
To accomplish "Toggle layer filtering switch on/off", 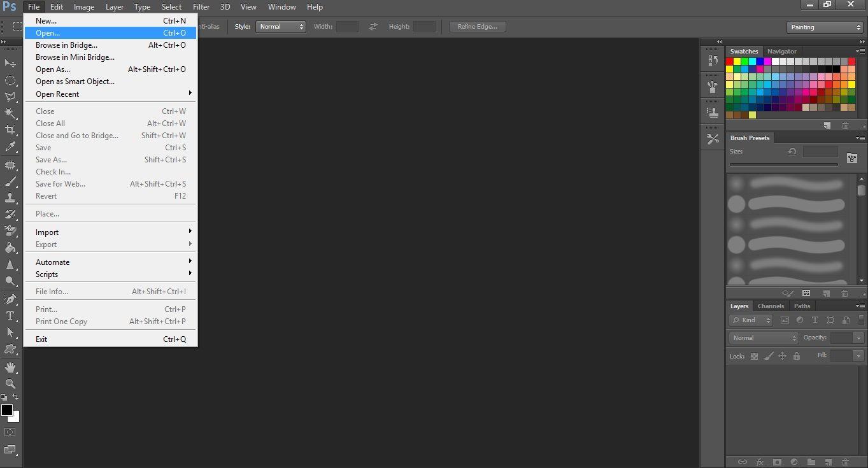I will (x=861, y=320).
